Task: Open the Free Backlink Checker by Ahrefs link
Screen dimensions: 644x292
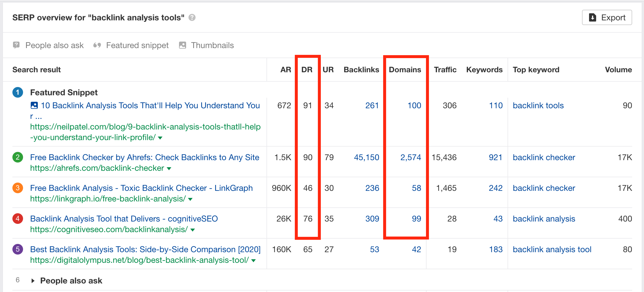Action: 144,157
